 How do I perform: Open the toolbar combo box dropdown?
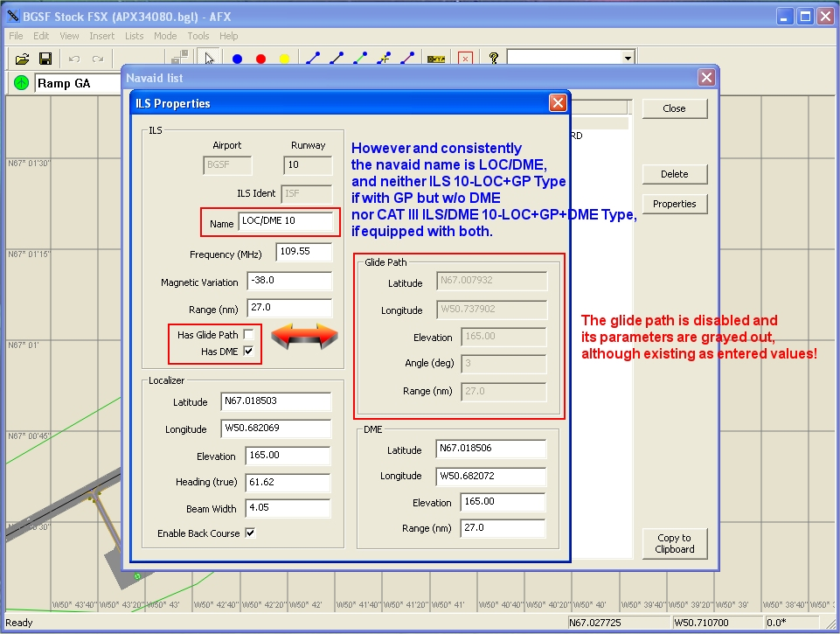coord(628,58)
